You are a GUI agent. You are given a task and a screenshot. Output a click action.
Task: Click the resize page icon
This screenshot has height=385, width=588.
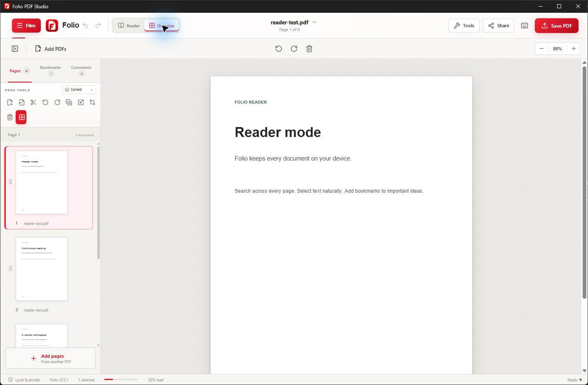pos(81,102)
